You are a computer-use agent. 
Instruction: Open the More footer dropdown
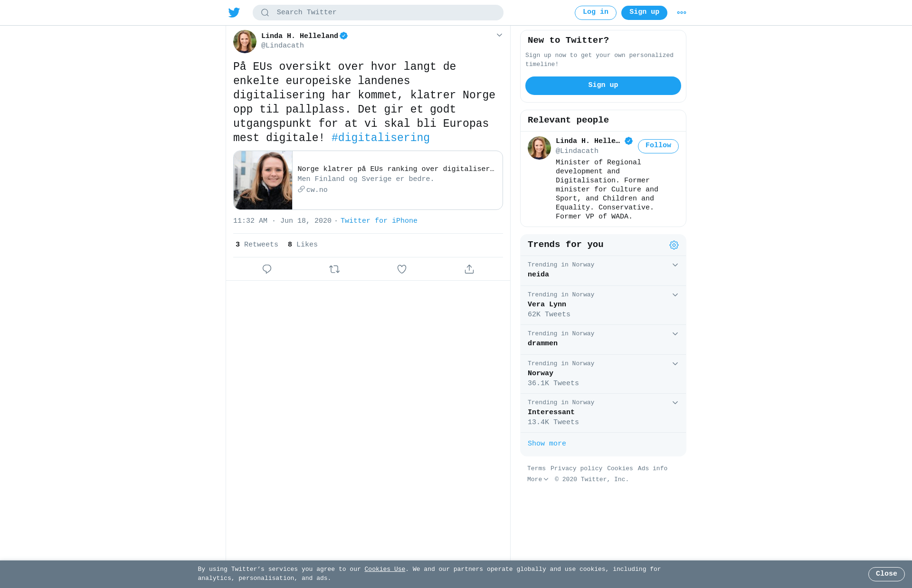pos(538,480)
